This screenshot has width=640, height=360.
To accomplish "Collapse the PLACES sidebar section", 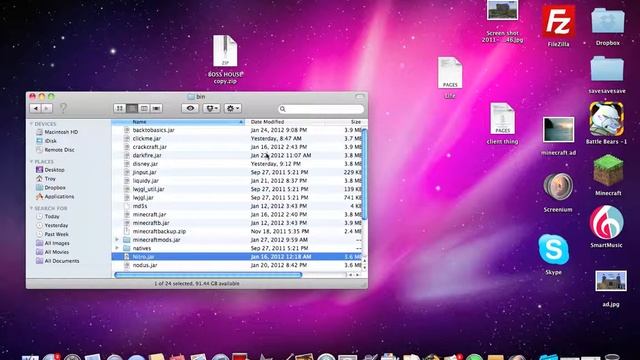I will [31, 162].
